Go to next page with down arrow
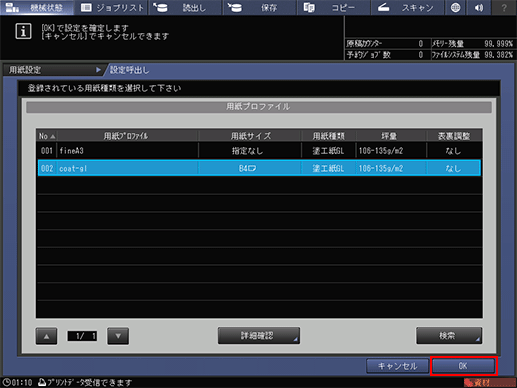This screenshot has width=517, height=388. click(118, 336)
